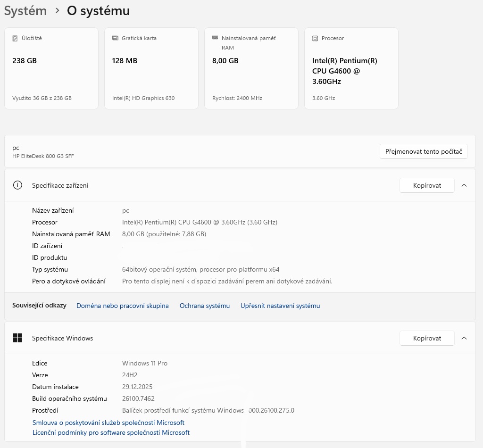
Task: Open Licenční podmínky pro software Microsoft link
Action: tap(111, 432)
